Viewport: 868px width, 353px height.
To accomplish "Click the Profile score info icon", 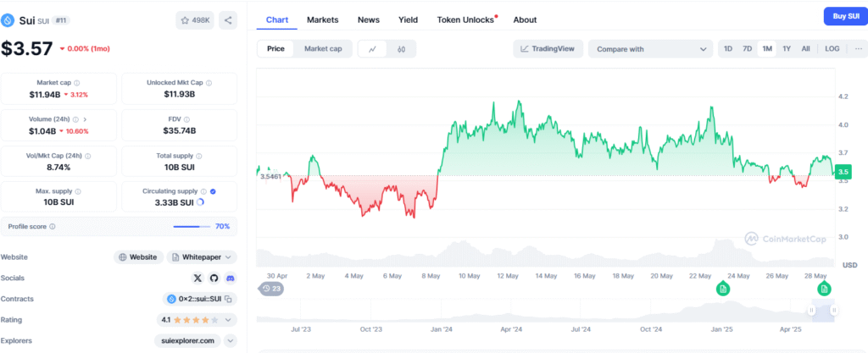I will (x=52, y=227).
